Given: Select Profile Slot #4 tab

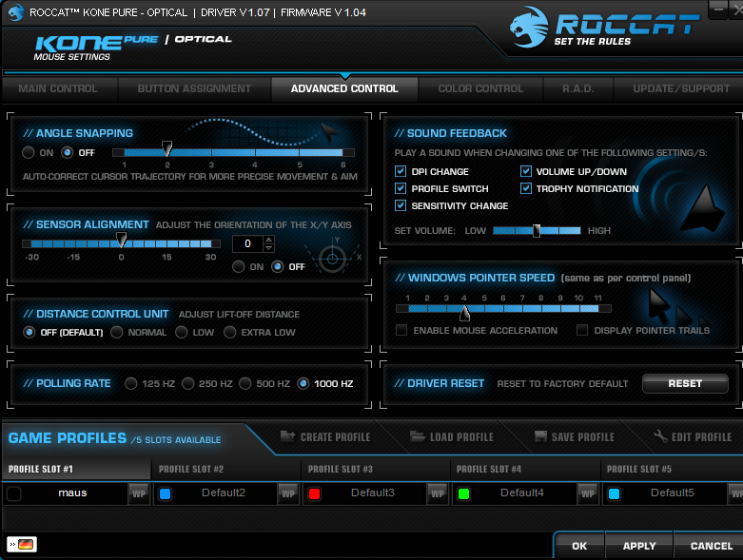Looking at the screenshot, I should pos(525,469).
